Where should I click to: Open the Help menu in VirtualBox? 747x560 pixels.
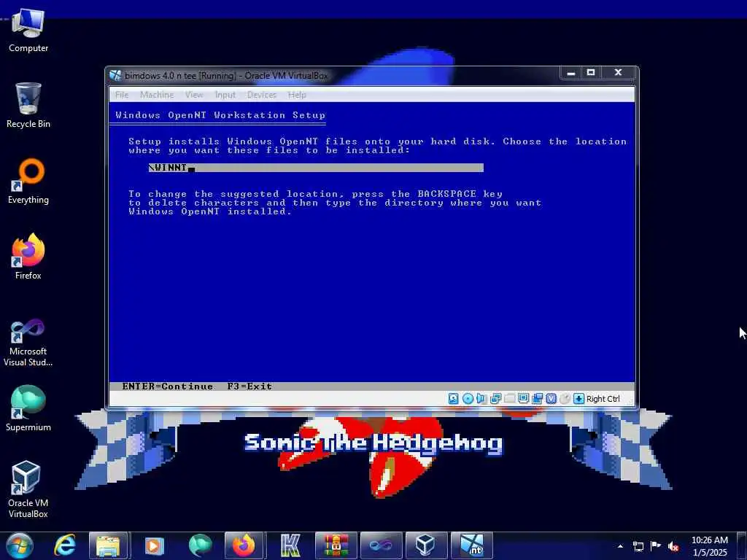click(x=297, y=95)
